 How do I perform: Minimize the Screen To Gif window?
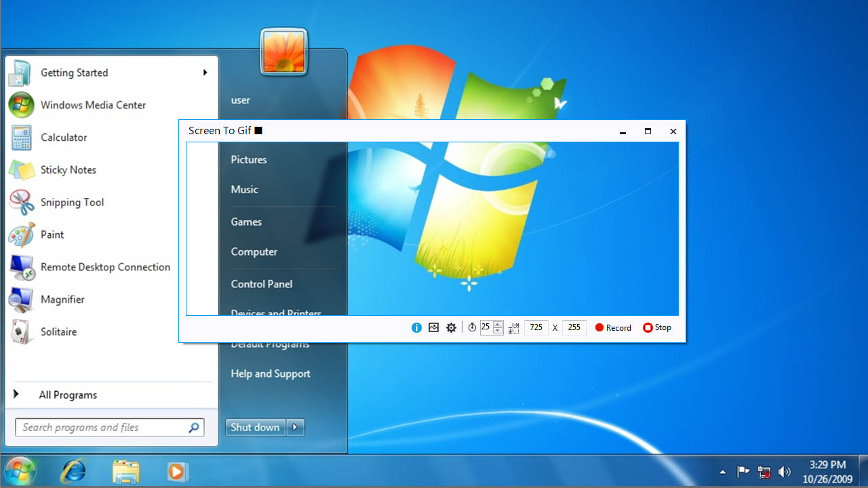click(623, 131)
